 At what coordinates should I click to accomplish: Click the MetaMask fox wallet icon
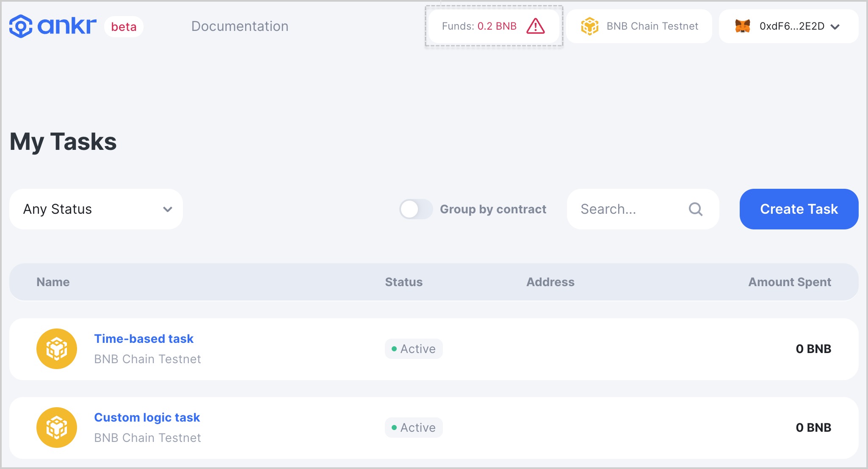[x=743, y=26]
